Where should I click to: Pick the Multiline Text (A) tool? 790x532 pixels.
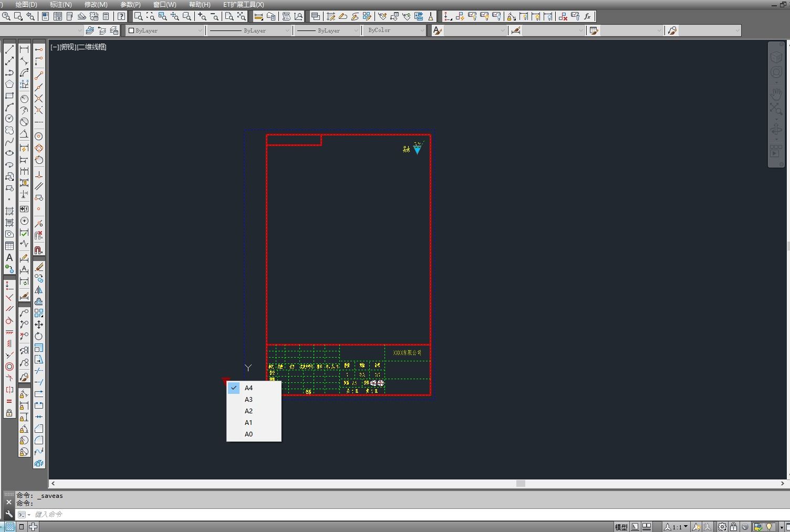pyautogui.click(x=9, y=257)
